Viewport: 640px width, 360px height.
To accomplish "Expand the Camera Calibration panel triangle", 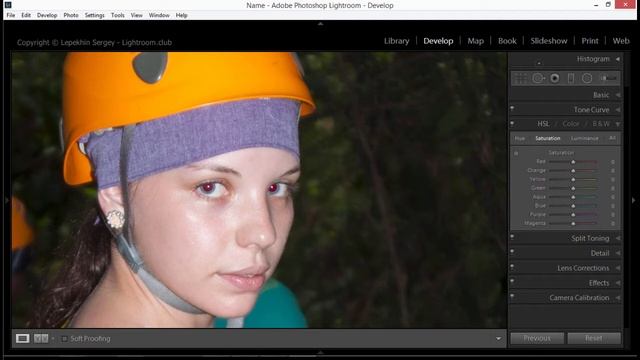I will coord(618,298).
